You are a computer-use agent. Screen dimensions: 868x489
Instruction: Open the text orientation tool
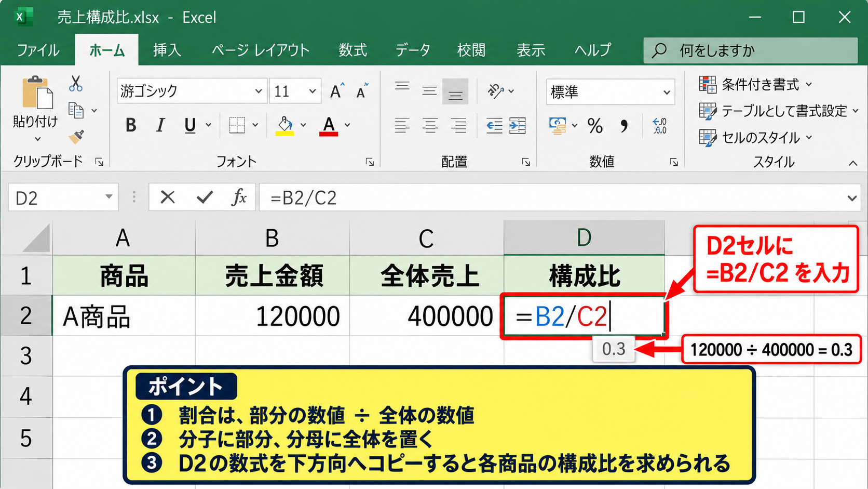[496, 91]
